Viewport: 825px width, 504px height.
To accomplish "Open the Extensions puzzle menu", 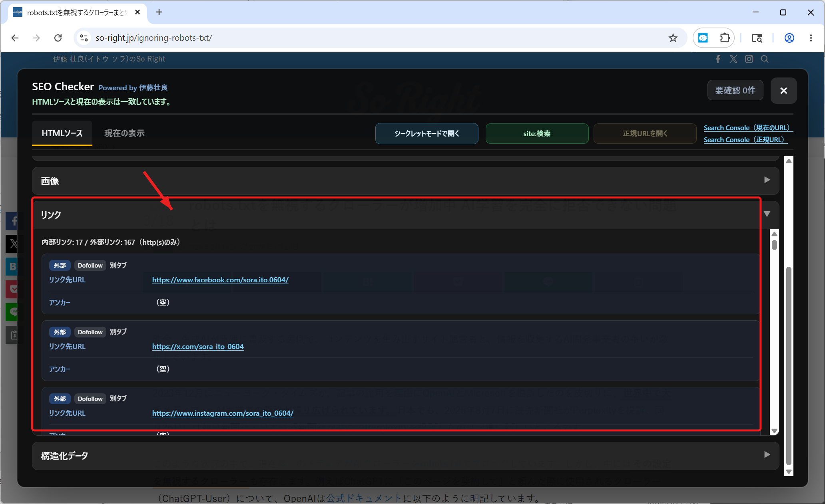I will point(725,38).
